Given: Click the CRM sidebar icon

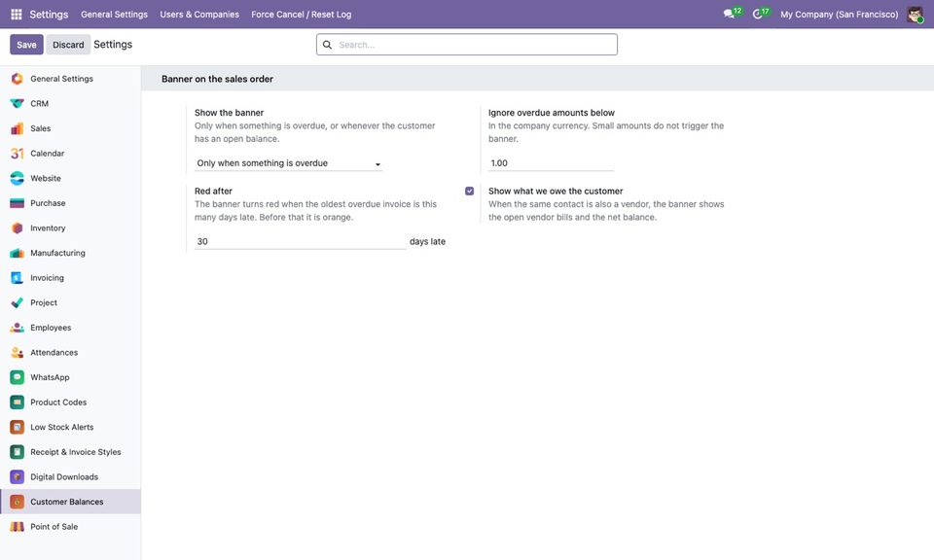Looking at the screenshot, I should click(x=18, y=104).
